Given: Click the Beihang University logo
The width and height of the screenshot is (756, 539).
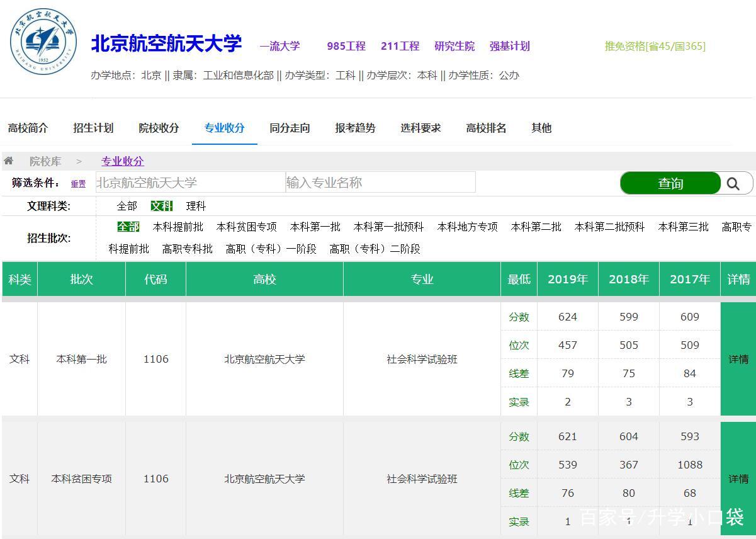Looking at the screenshot, I should click(x=43, y=42).
